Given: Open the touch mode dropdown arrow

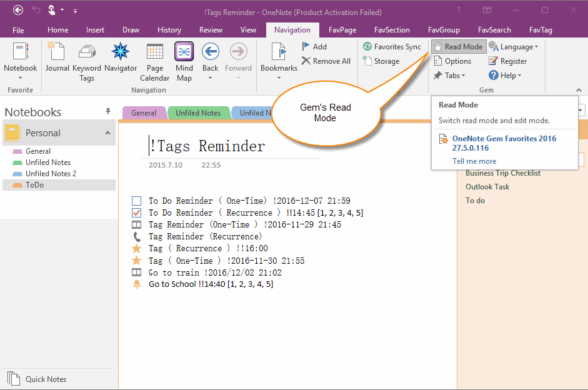Looking at the screenshot, I should click(x=62, y=10).
